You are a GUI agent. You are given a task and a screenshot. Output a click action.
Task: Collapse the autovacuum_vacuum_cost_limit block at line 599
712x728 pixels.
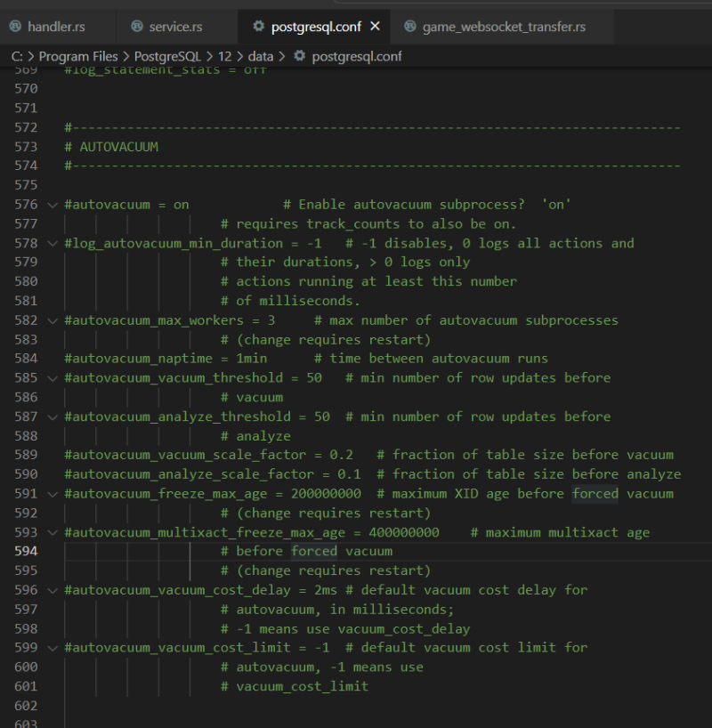(x=52, y=647)
